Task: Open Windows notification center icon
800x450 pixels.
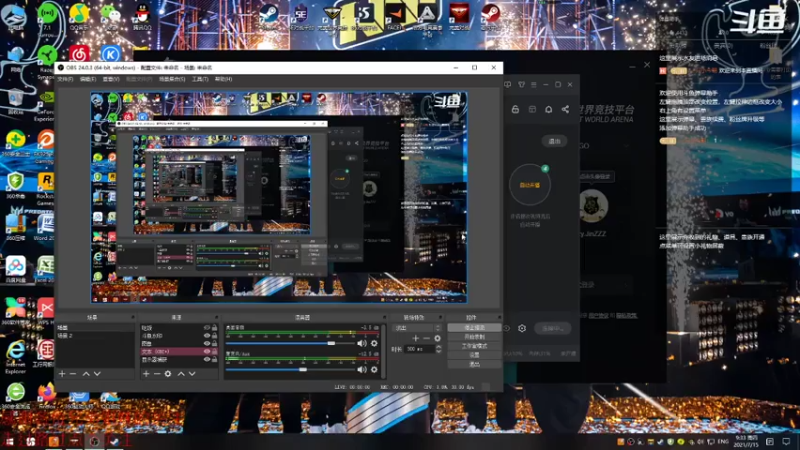Action: 786,441
